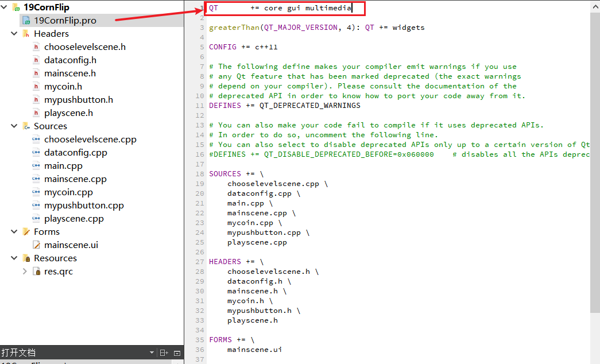Click the Headers folder icon

click(x=26, y=34)
